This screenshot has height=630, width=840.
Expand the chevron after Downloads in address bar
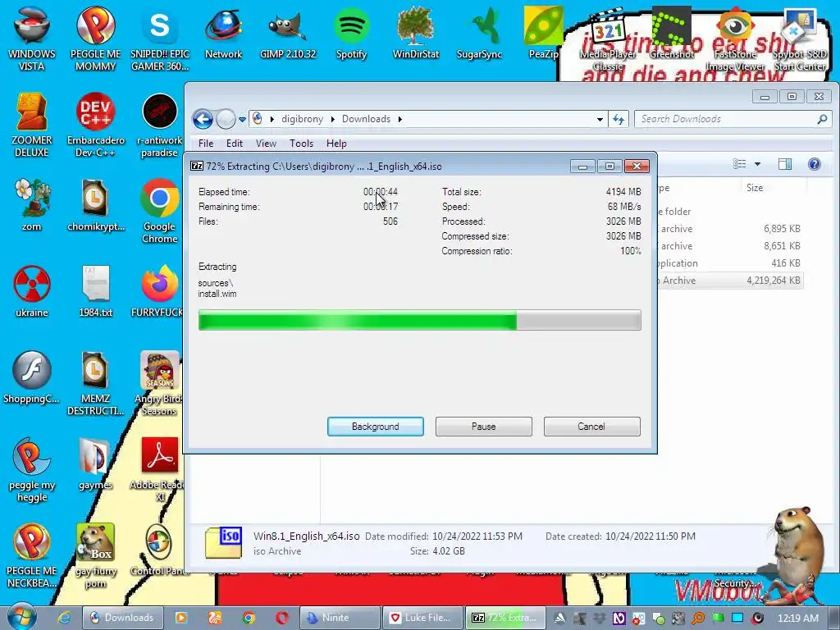tap(399, 119)
